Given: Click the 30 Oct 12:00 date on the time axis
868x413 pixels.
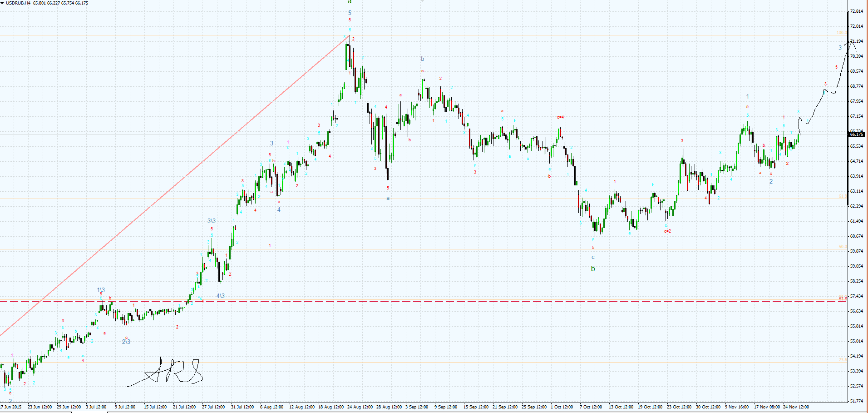Looking at the screenshot, I should point(709,407).
